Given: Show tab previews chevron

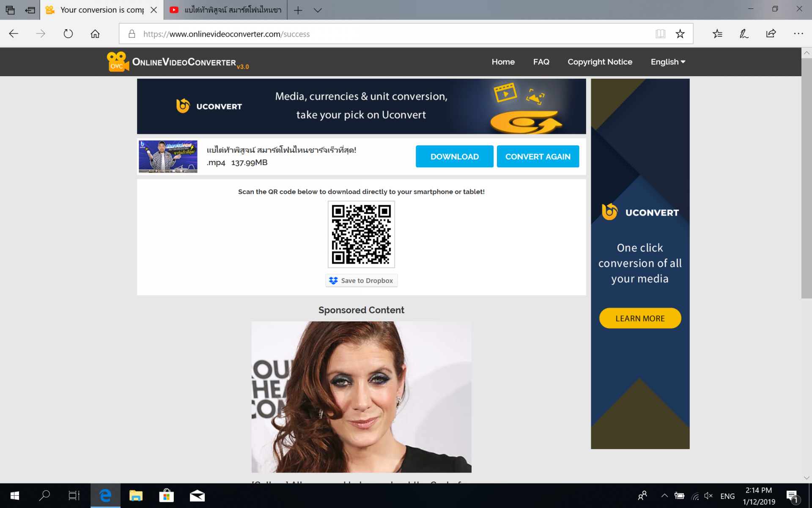Looking at the screenshot, I should pos(318,10).
